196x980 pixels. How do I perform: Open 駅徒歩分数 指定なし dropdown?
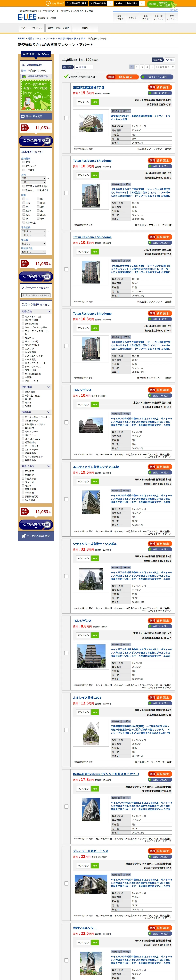[x=33, y=252]
